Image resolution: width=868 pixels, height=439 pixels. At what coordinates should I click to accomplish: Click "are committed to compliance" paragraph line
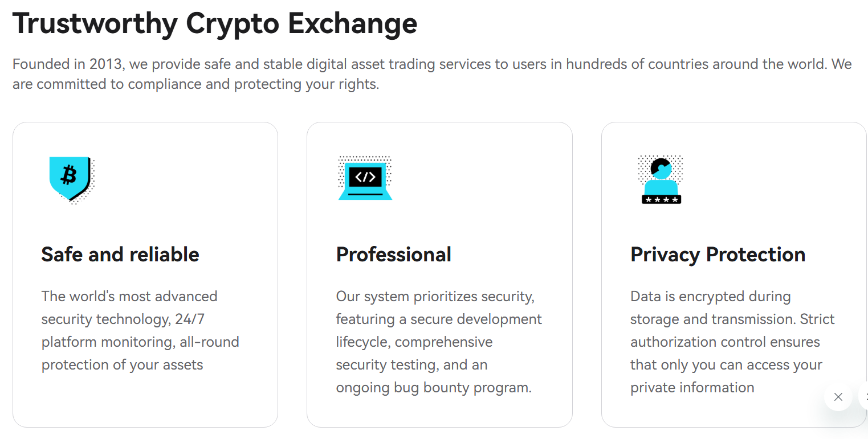195,84
